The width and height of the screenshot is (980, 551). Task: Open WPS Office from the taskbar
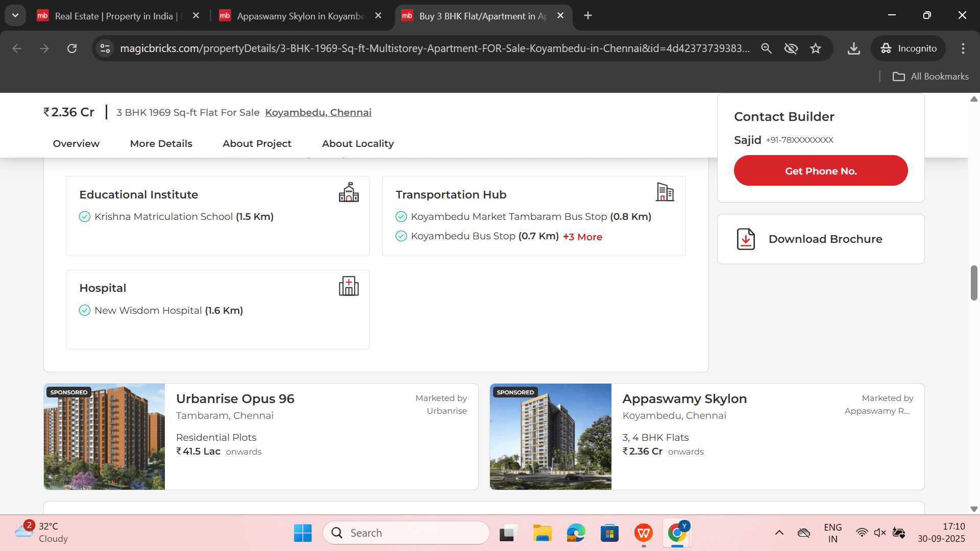click(x=643, y=533)
